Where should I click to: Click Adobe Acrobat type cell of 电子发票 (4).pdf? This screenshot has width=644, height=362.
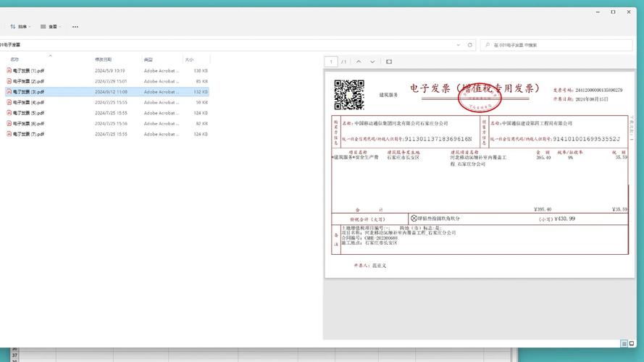tap(162, 102)
